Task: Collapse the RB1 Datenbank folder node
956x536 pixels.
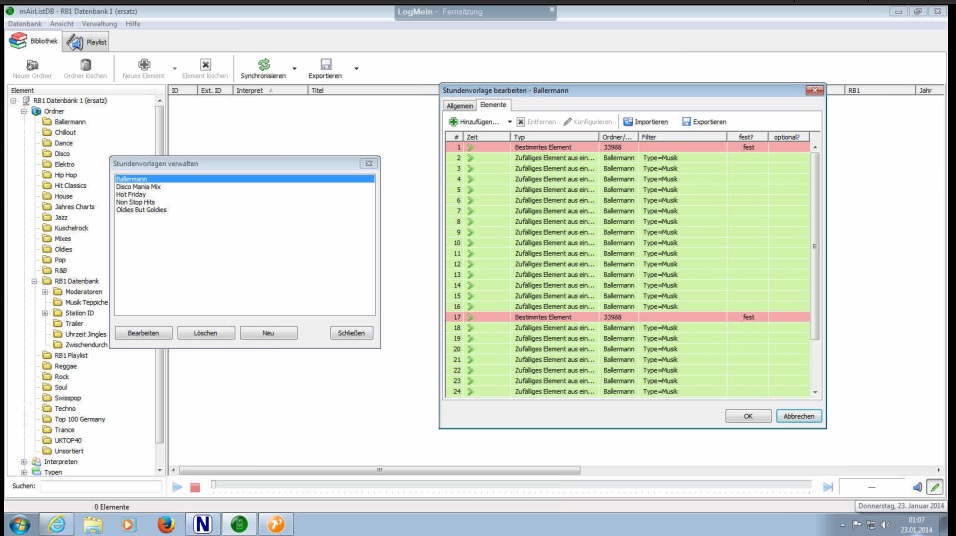Action: tap(34, 282)
